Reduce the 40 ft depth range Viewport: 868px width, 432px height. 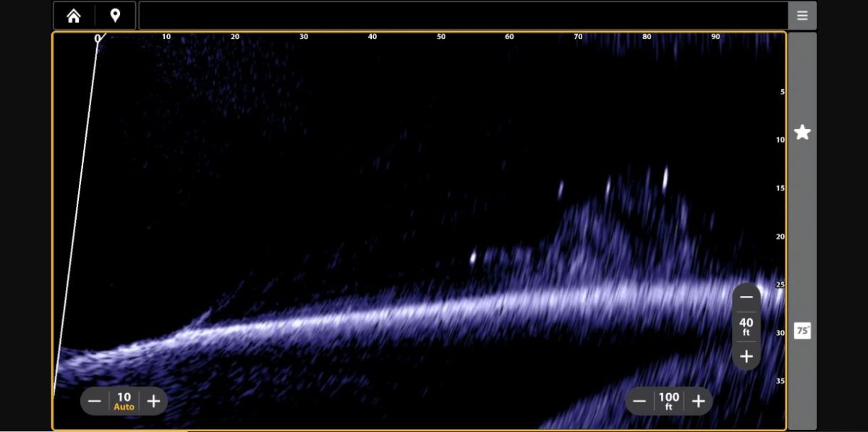coord(746,297)
